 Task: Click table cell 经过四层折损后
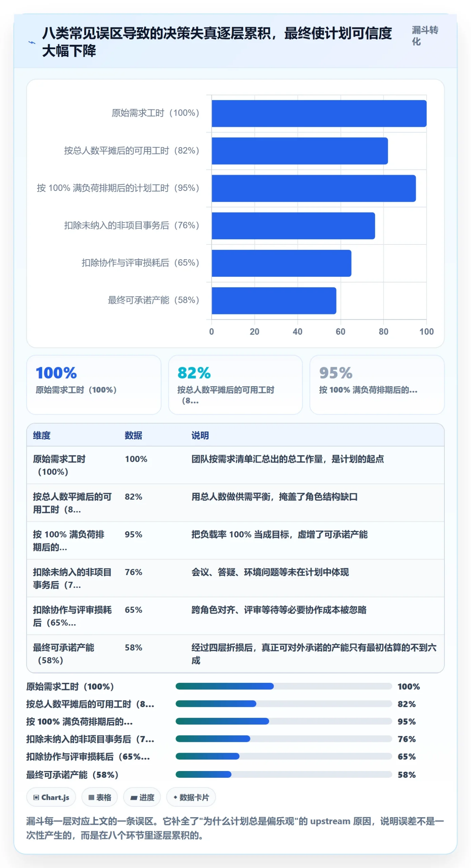click(314, 654)
